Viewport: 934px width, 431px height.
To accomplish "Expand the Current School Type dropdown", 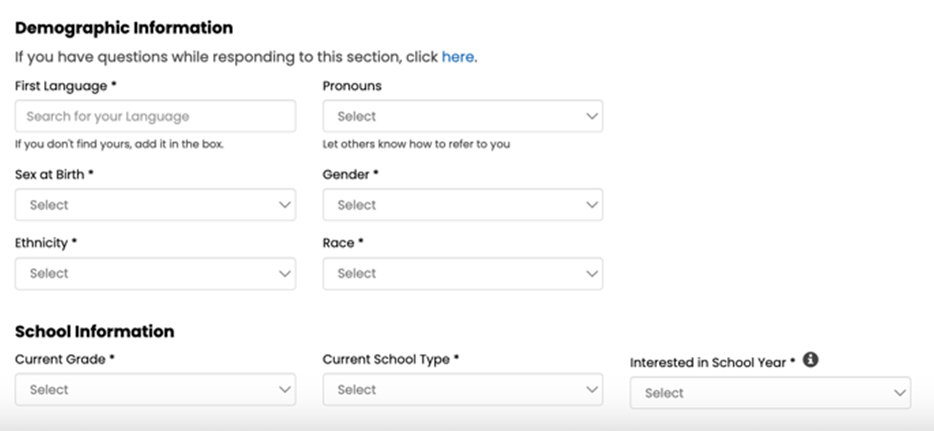I will pyautogui.click(x=462, y=390).
